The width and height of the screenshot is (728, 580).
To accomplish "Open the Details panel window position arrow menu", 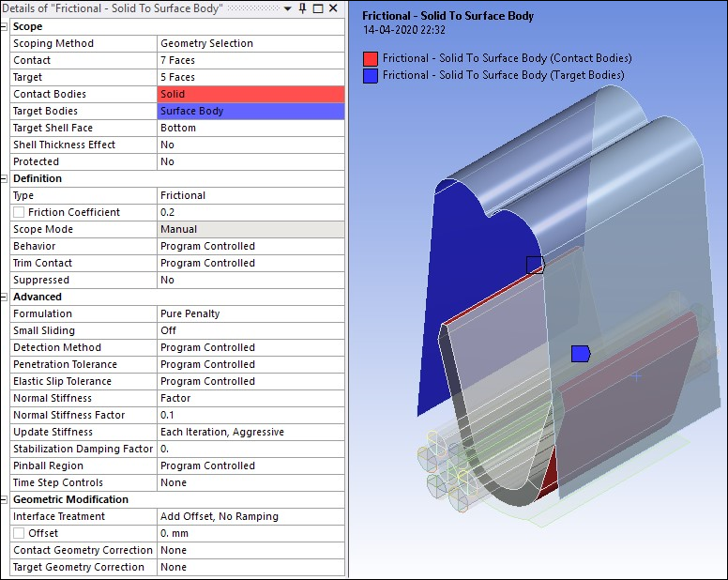I will tap(287, 8).
